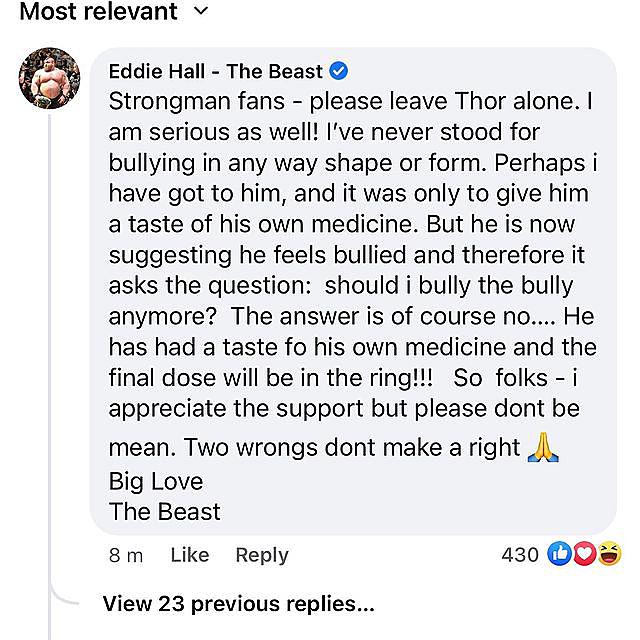This screenshot has height=640, width=640.
Task: Click the curved reply thread connector line
Action: 60,595
